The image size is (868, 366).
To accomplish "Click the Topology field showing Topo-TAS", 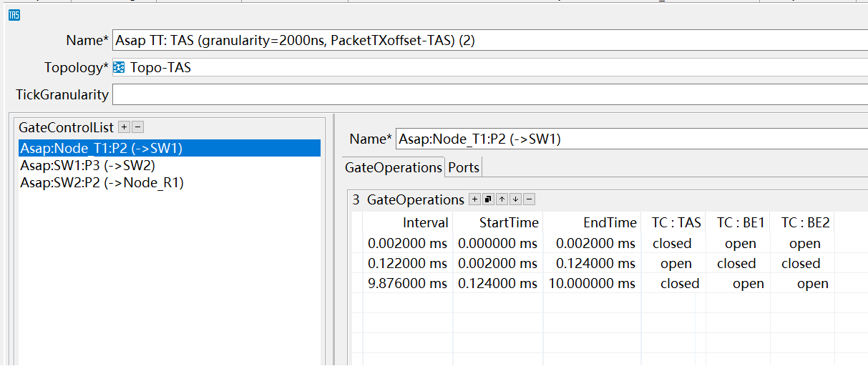I will point(487,68).
